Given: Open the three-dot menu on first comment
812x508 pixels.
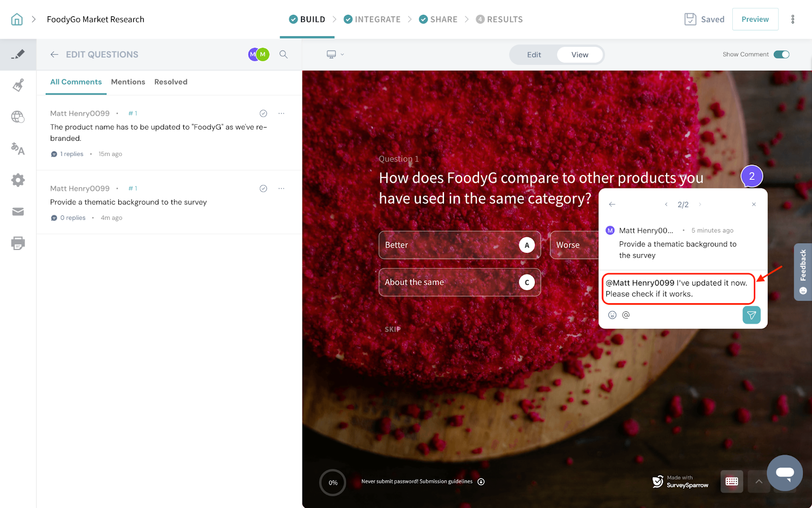Looking at the screenshot, I should (x=281, y=113).
